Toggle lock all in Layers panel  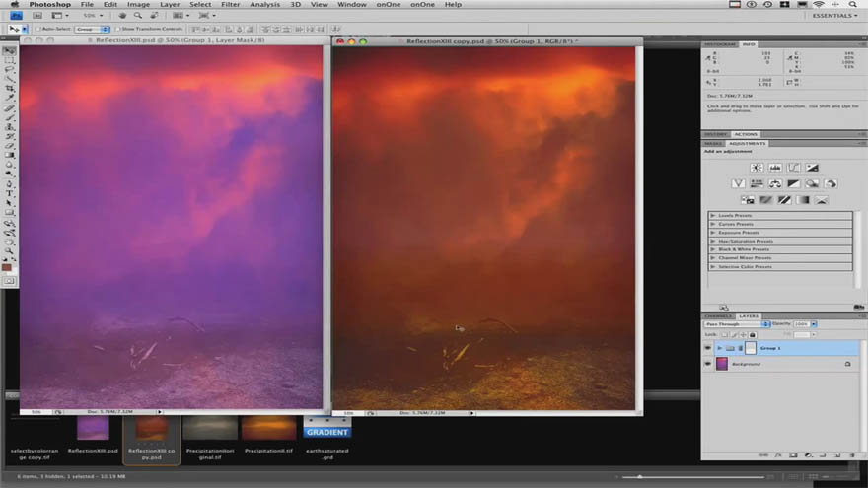pyautogui.click(x=753, y=335)
